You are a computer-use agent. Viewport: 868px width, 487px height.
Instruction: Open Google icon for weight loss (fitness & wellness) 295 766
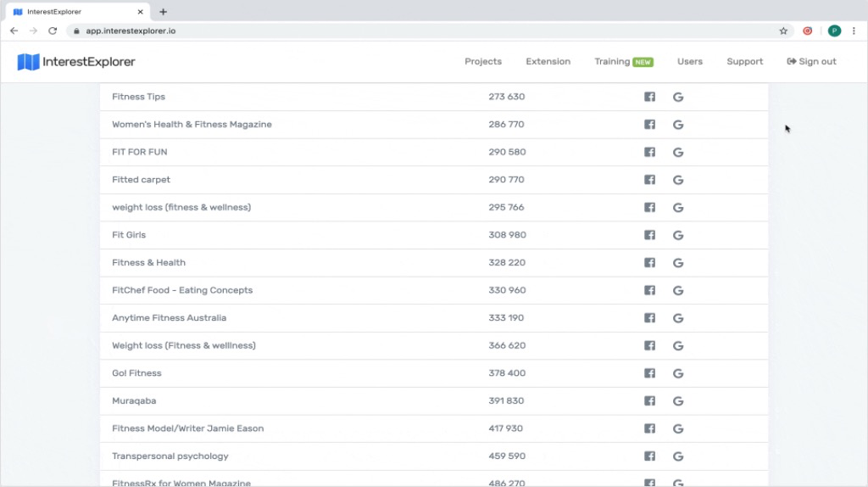click(678, 208)
